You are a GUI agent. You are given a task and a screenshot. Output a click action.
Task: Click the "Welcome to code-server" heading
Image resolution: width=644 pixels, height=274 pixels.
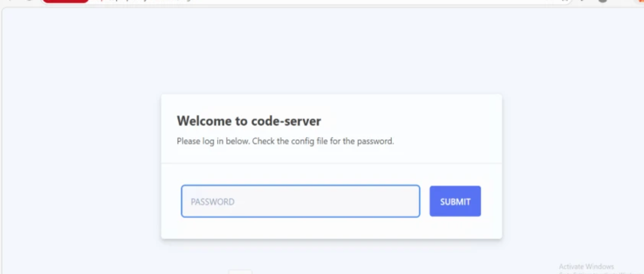(x=249, y=121)
